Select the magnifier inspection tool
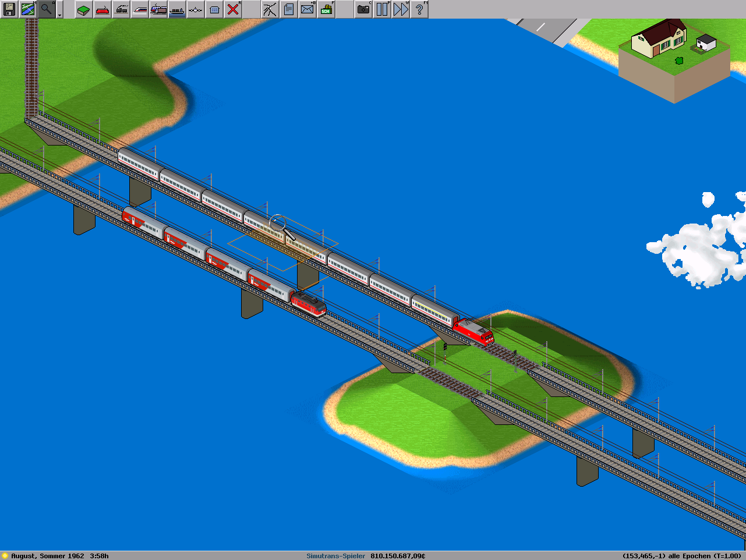The image size is (746, 560). point(46,9)
